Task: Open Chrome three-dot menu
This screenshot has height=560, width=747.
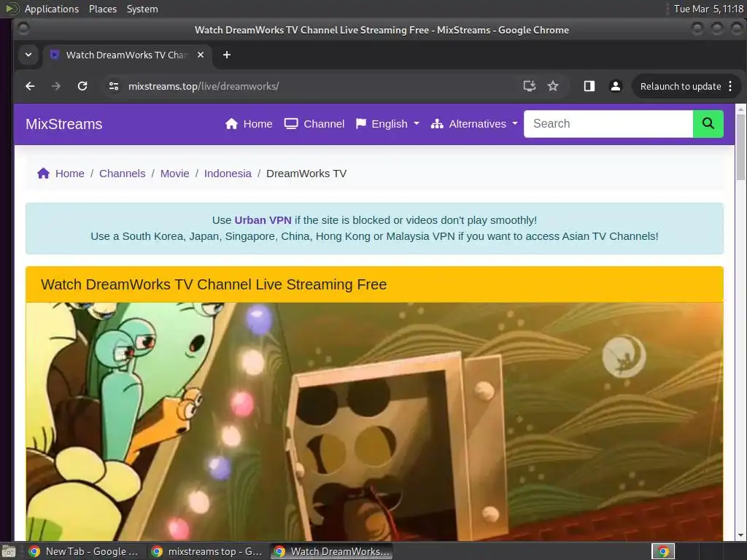Action: (730, 86)
